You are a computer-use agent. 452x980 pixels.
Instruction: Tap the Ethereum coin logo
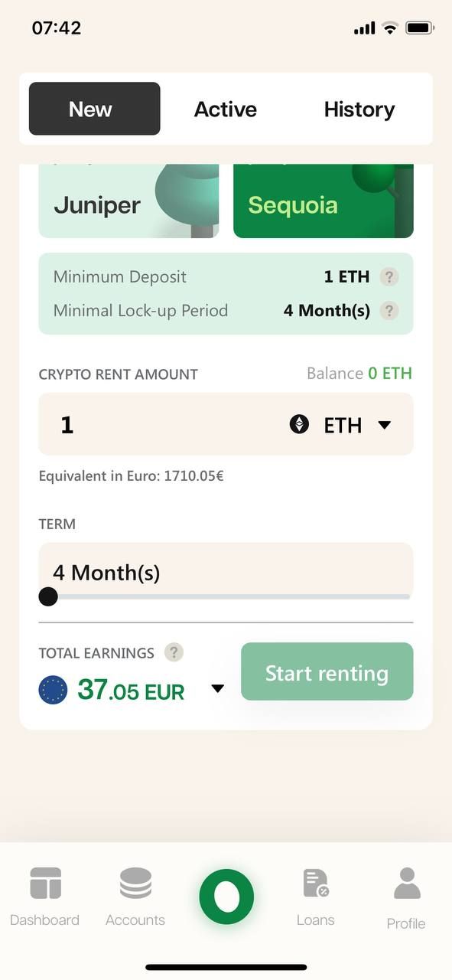[299, 424]
